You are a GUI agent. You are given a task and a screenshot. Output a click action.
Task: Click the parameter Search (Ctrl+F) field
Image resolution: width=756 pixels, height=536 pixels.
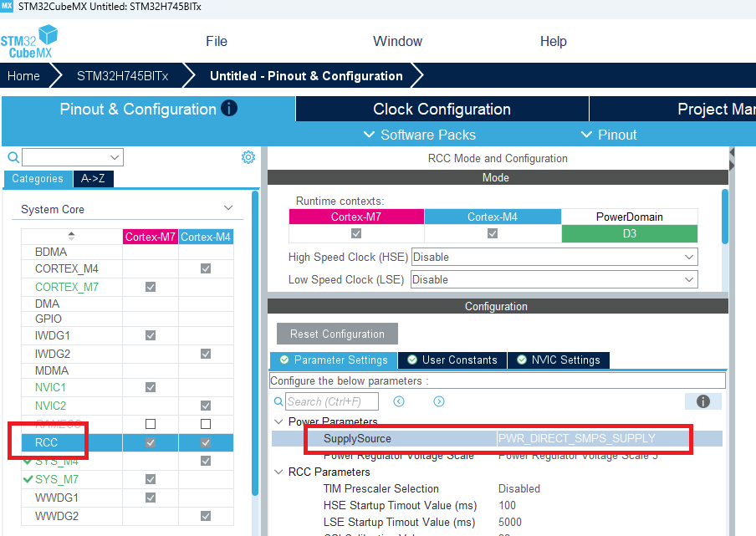tap(332, 401)
